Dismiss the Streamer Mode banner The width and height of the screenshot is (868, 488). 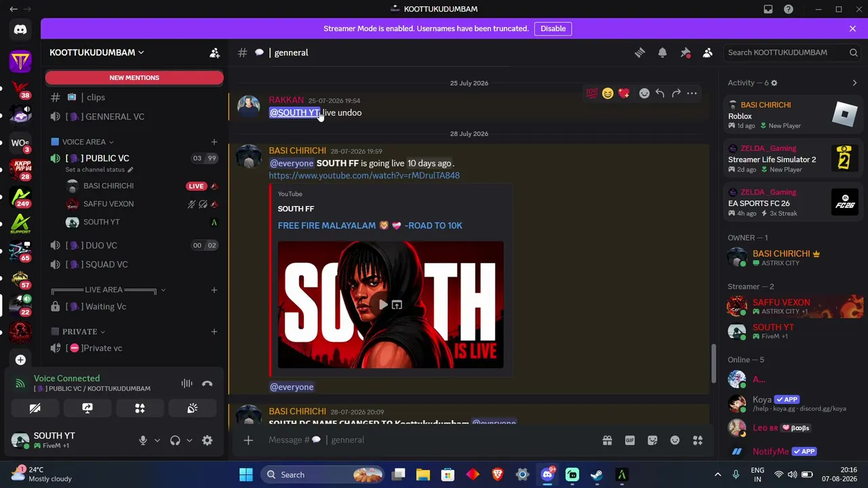[852, 28]
